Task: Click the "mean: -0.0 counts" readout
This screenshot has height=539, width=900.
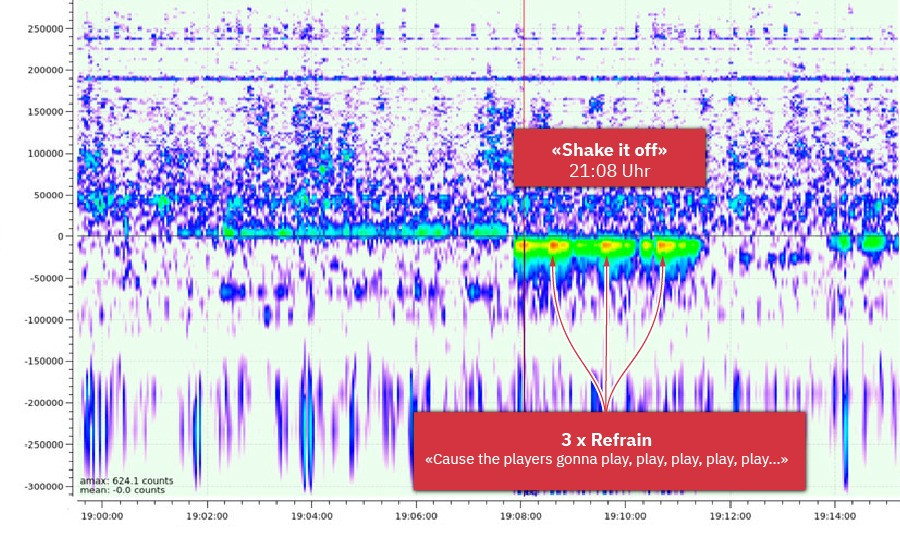Action: pos(122,490)
